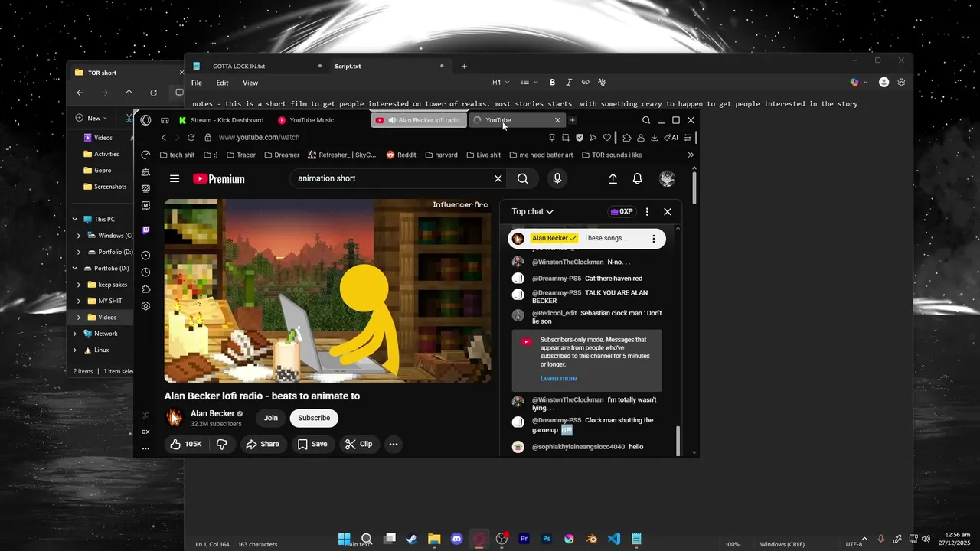Go back in Opera browser
980x551 pixels.
163,138
